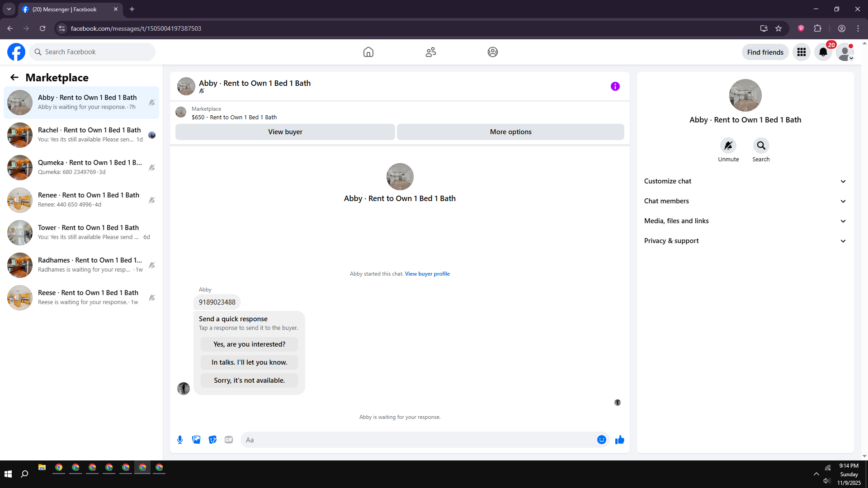This screenshot has height=488, width=868.
Task: Open the Facebook menu grid icon
Action: tap(802, 52)
